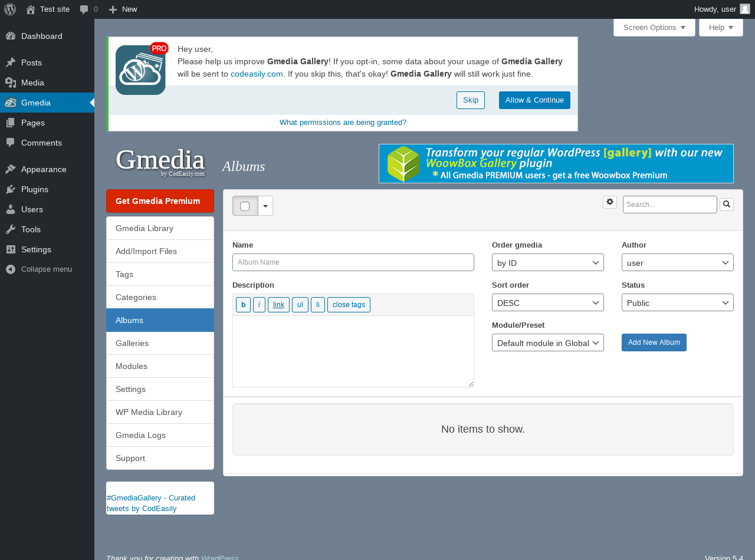The width and height of the screenshot is (755, 560).
Task: Open the comments bubble in admin bar
Action: coord(84,9)
